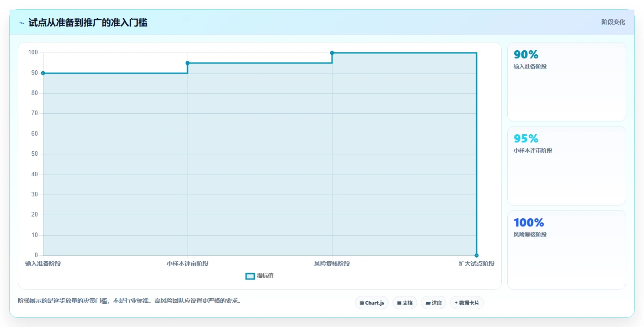Click the 90% stat card value
The width and height of the screenshot is (644, 327).
(526, 55)
